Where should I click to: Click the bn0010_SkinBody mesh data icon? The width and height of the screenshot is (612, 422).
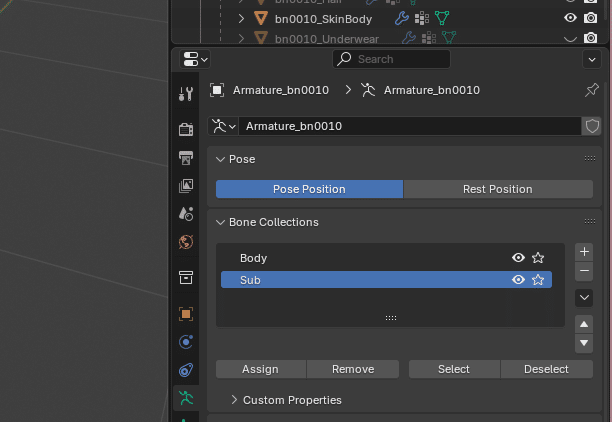[x=442, y=18]
